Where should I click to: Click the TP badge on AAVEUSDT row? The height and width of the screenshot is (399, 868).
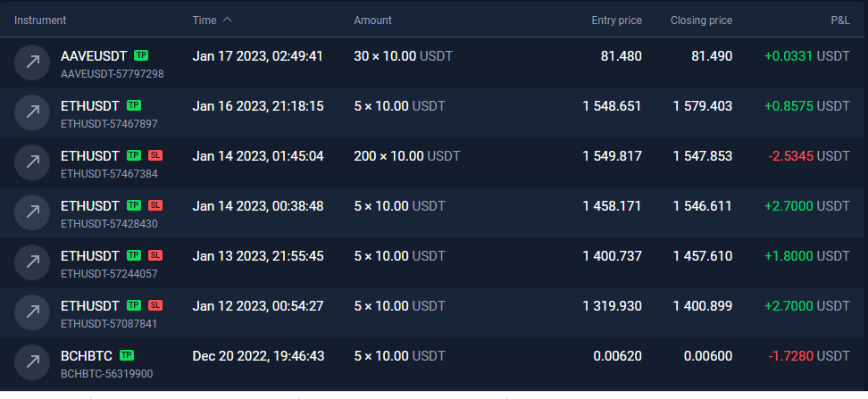(x=141, y=55)
